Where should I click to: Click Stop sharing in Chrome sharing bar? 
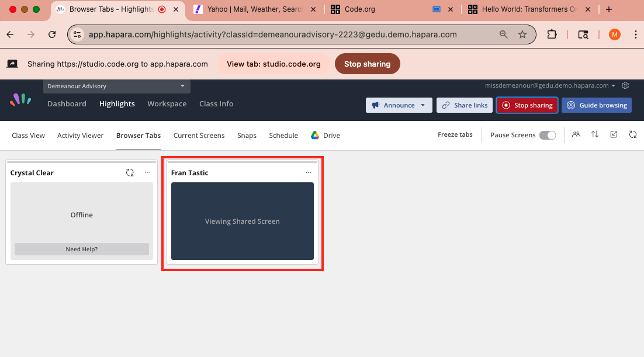tap(367, 64)
